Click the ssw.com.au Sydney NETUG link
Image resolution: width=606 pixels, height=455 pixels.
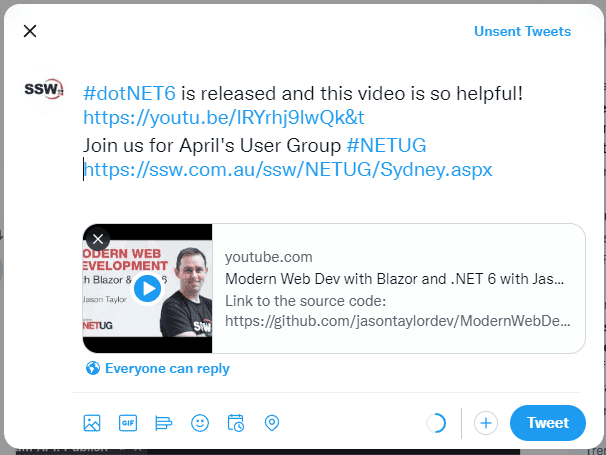[288, 169]
